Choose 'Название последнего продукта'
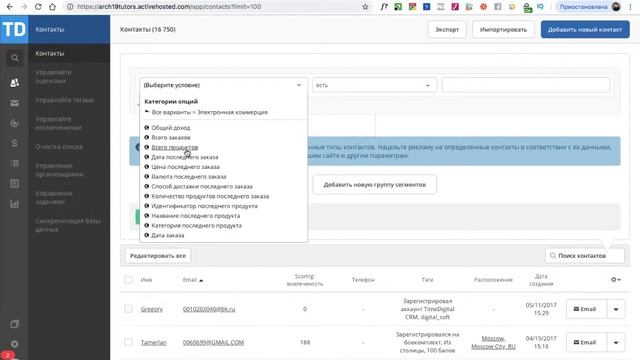Image resolution: width=640 pixels, height=360 pixels. (x=196, y=216)
